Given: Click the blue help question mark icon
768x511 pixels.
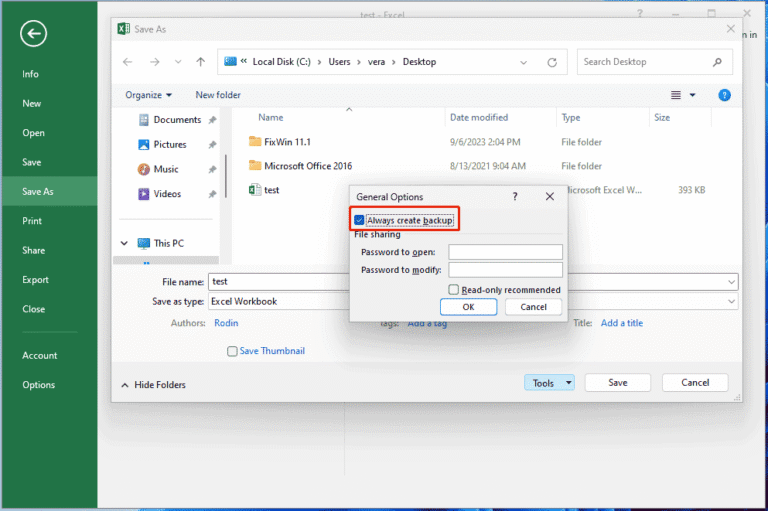Looking at the screenshot, I should point(725,95).
